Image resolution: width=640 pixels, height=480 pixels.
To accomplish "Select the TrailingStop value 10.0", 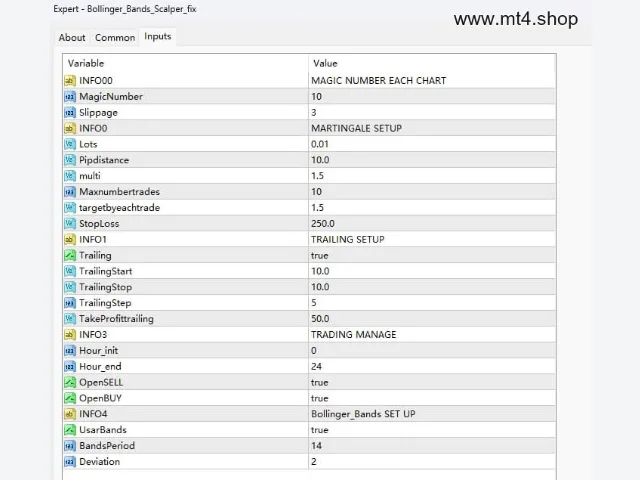I will (320, 287).
